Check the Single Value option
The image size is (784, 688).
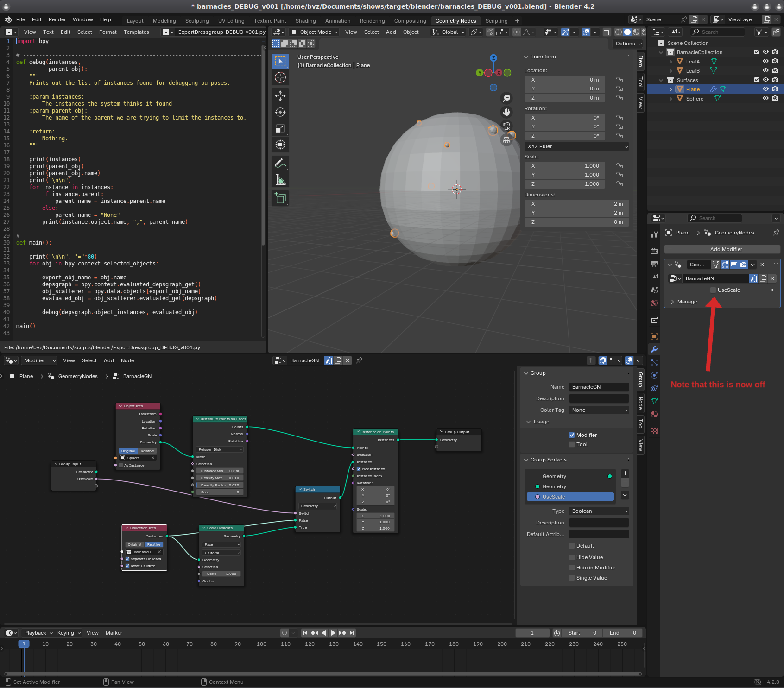click(572, 578)
